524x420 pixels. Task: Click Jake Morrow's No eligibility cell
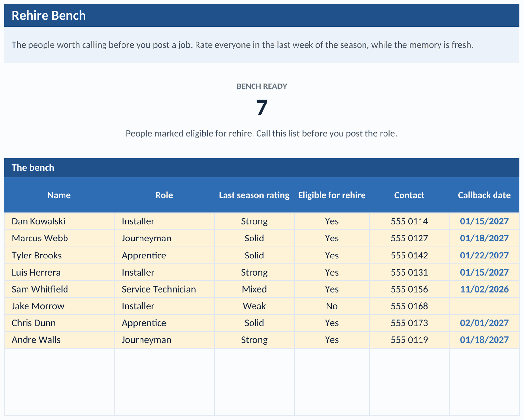332,306
